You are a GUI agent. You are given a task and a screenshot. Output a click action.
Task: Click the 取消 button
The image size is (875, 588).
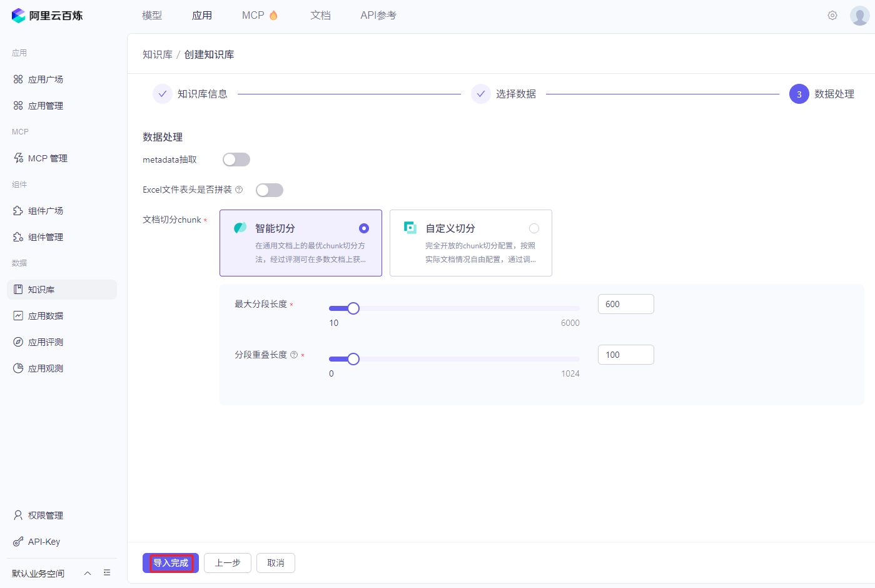pyautogui.click(x=276, y=563)
